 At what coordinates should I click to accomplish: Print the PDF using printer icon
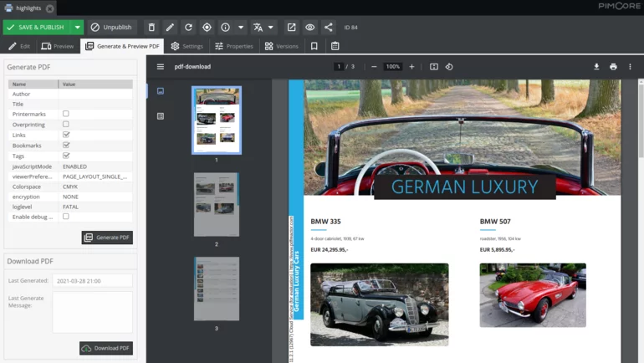[x=613, y=67]
